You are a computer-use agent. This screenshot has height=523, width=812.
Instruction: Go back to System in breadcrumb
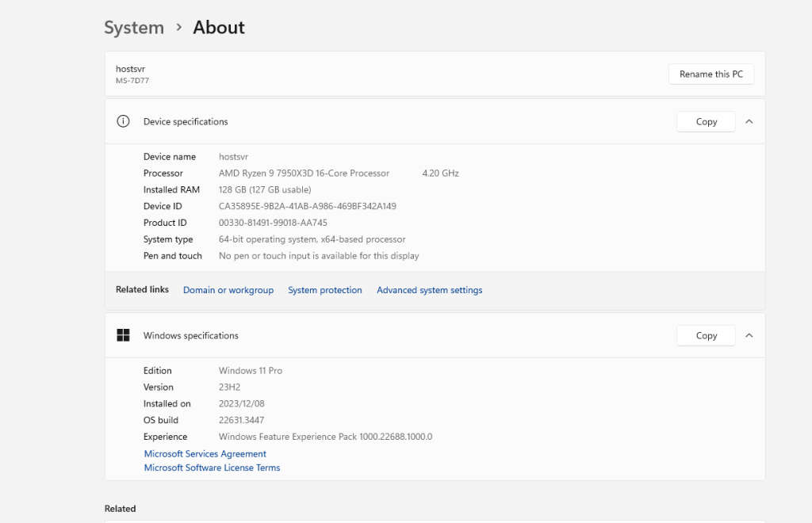click(x=134, y=28)
